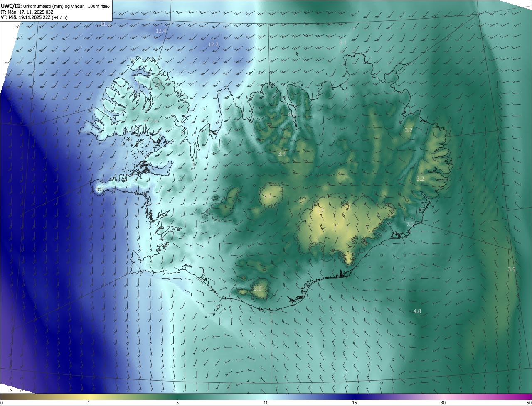
Task: Click the color scale tick labeled 10
Action: (266, 403)
